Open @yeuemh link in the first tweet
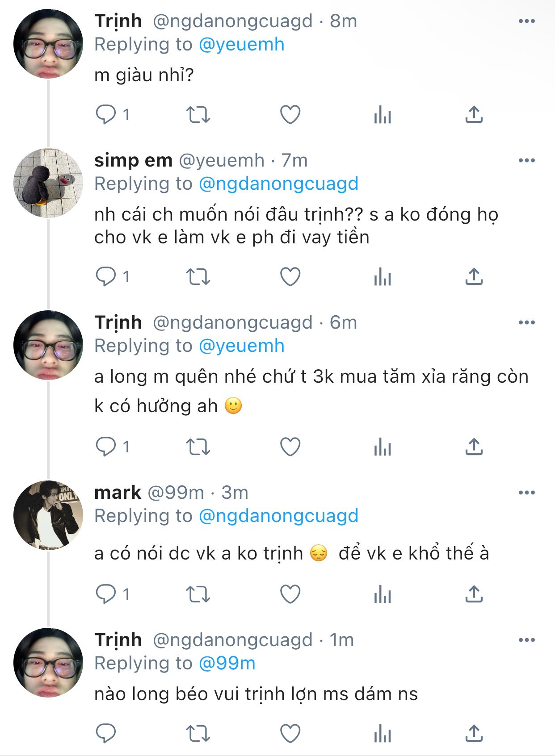The width and height of the screenshot is (555, 756). click(241, 44)
